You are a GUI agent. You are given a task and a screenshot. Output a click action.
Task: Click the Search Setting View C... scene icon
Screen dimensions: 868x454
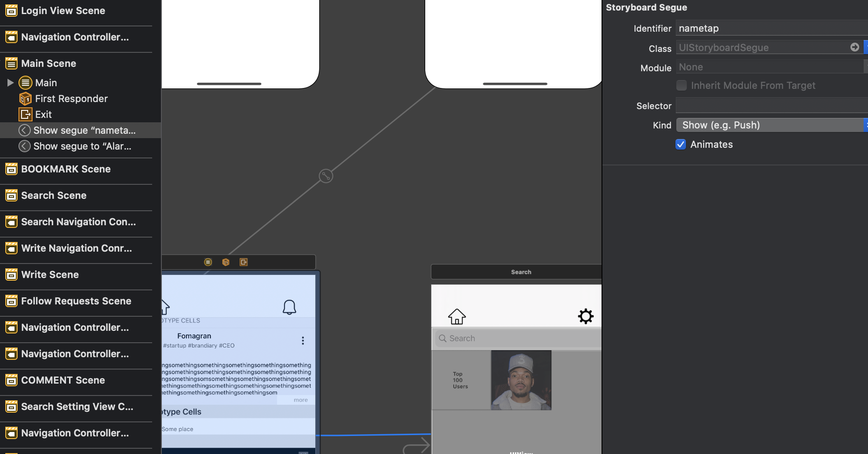coord(11,406)
